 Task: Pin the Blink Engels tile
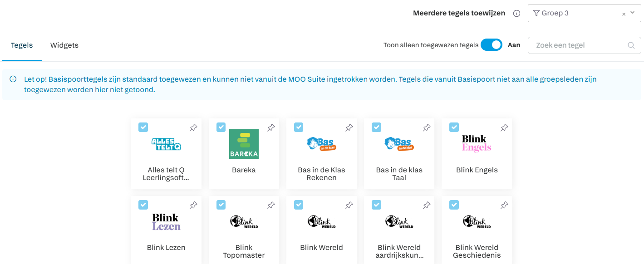504,128
